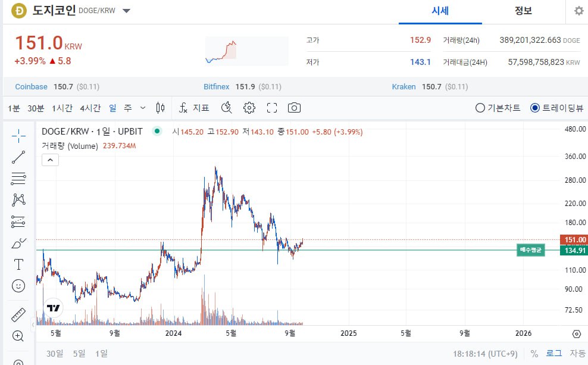Set date range to 30일
This screenshot has width=588, height=365.
pos(55,353)
